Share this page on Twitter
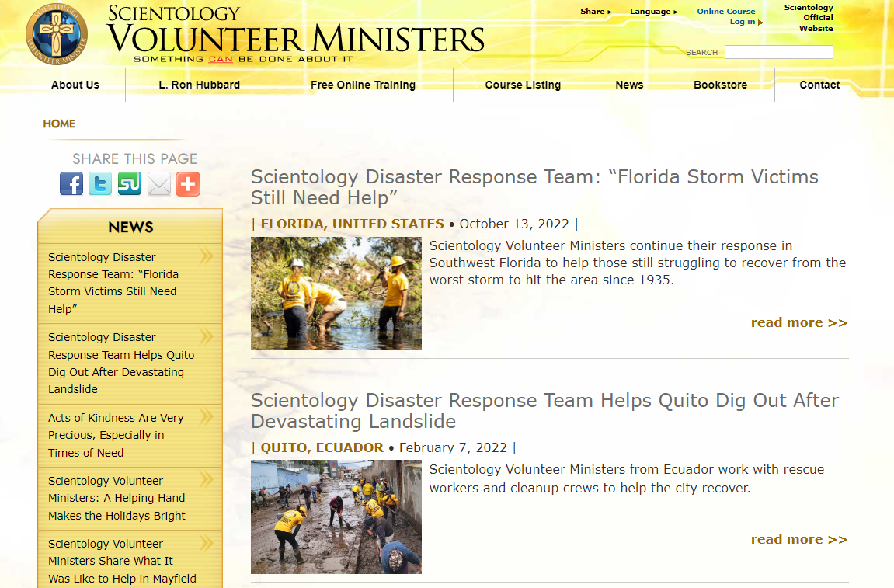894x588 pixels. (x=100, y=183)
